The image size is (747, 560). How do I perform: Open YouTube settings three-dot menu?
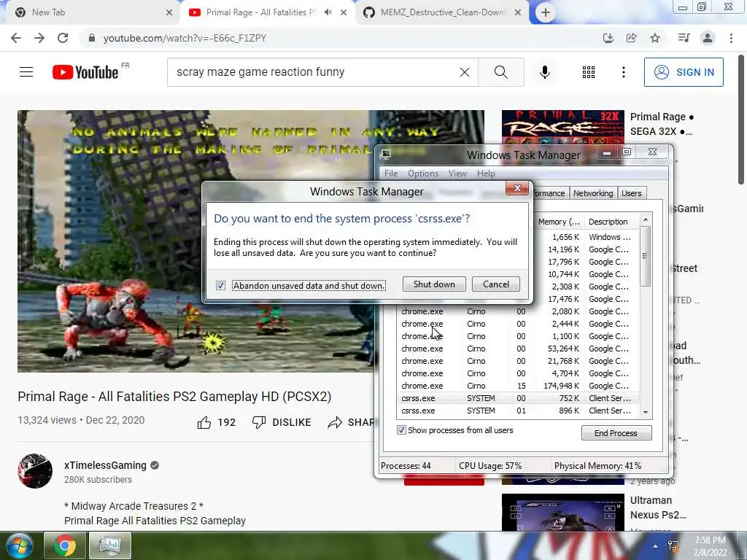(624, 72)
